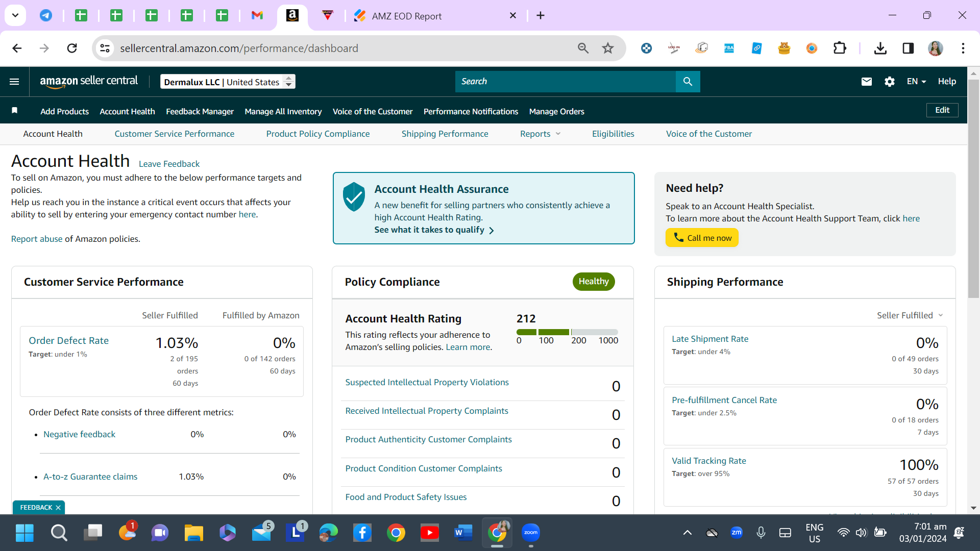Click the Seller Central search field
Image resolution: width=980 pixels, height=551 pixels.
[x=566, y=82]
